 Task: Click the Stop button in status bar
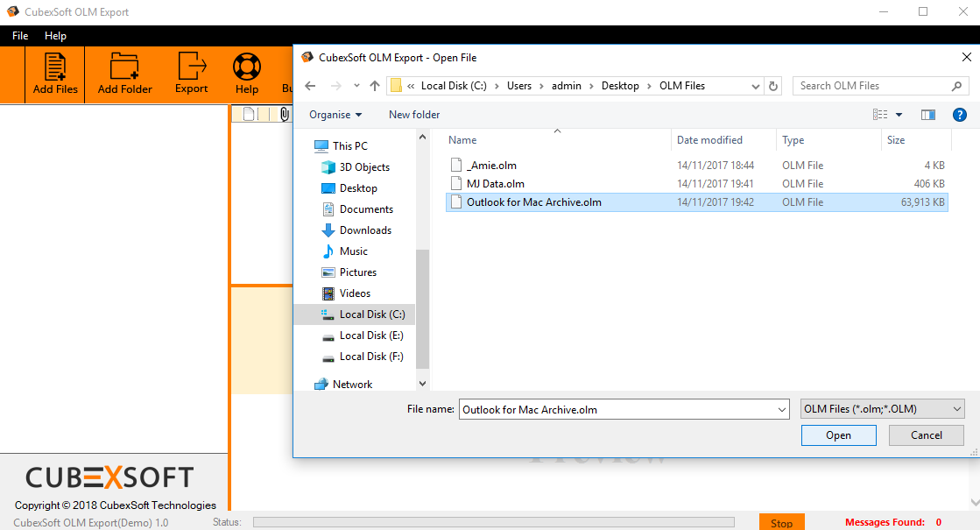pos(781,522)
